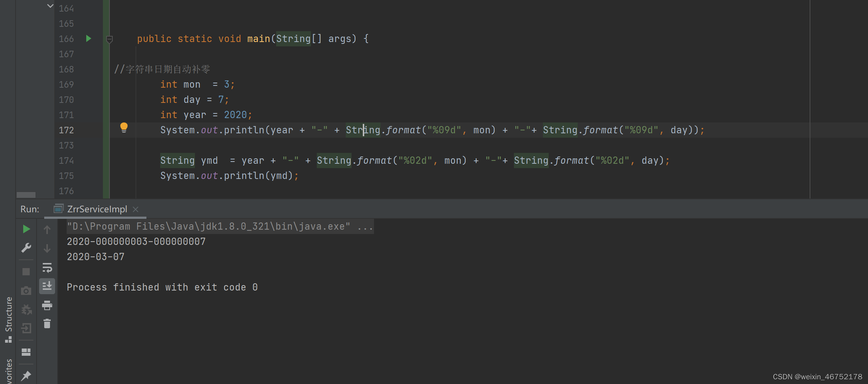This screenshot has width=868, height=384.
Task: Dump threads camera icon
Action: click(26, 291)
